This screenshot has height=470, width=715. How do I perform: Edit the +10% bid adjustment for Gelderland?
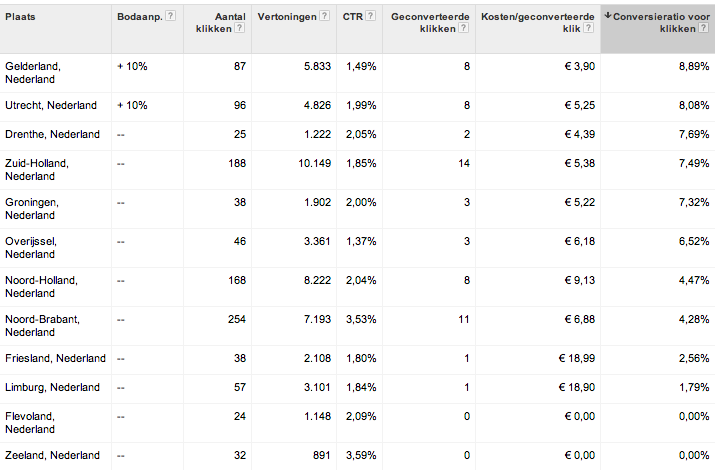pos(132,66)
